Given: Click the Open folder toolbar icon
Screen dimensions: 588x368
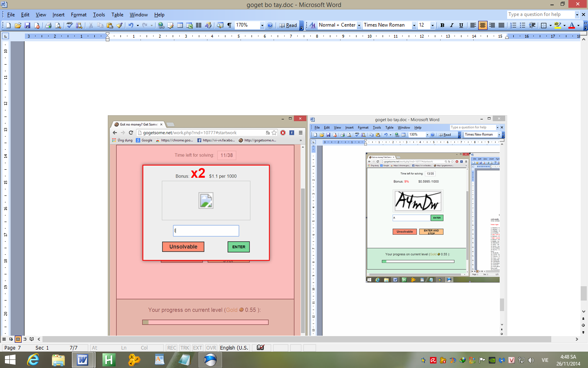Looking at the screenshot, I should (x=18, y=25).
